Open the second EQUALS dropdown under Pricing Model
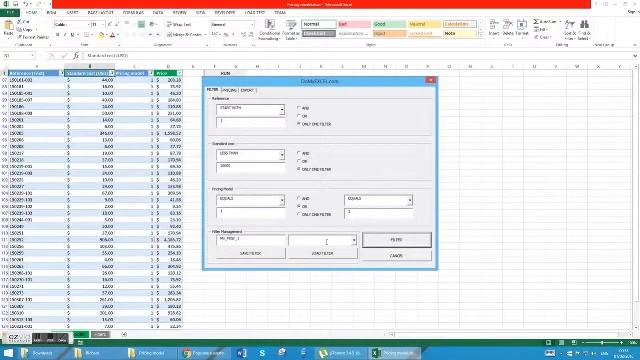The width and height of the screenshot is (640, 360). pyautogui.click(x=410, y=200)
